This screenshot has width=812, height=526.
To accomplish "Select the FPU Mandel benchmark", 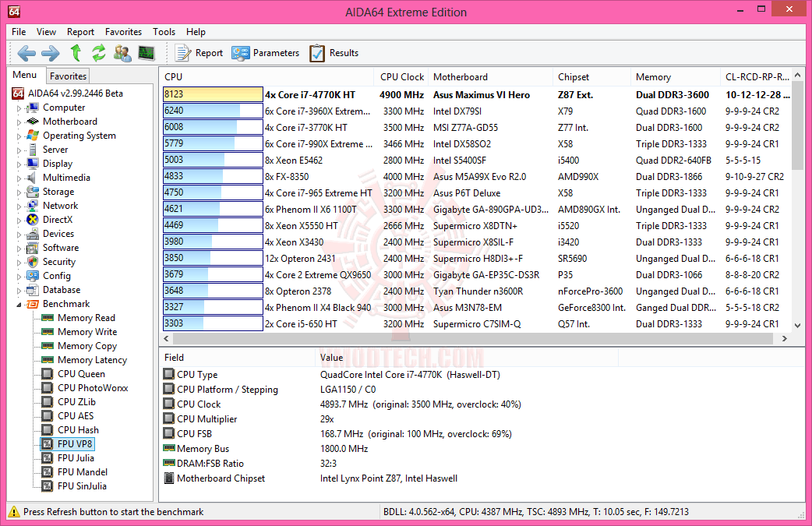I will point(83,471).
